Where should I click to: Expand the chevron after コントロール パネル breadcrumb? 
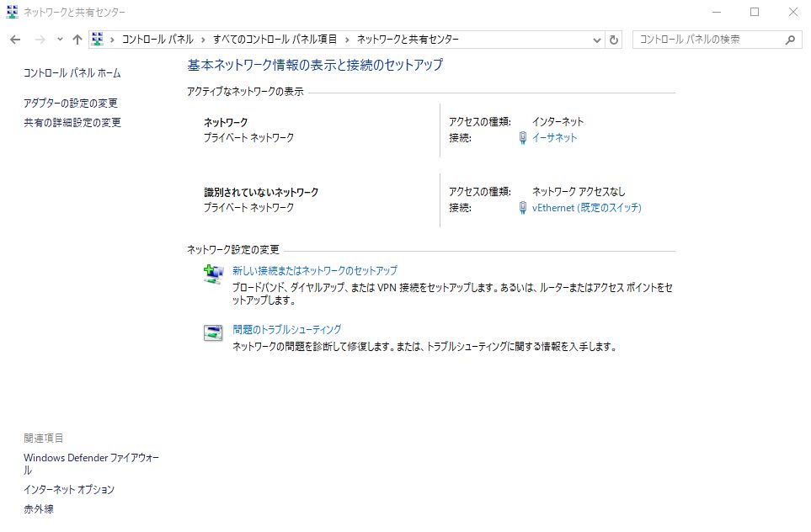click(201, 40)
